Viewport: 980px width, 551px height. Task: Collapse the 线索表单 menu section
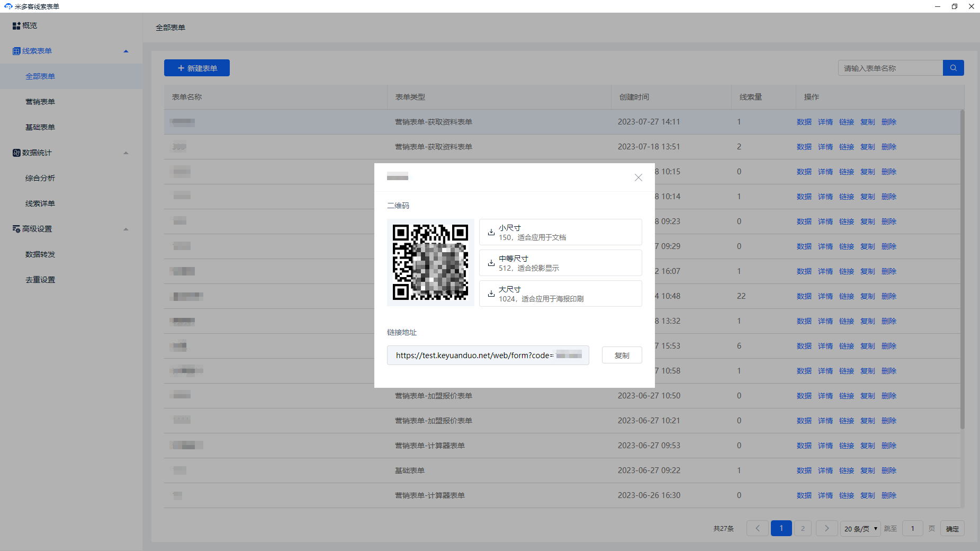tap(126, 51)
